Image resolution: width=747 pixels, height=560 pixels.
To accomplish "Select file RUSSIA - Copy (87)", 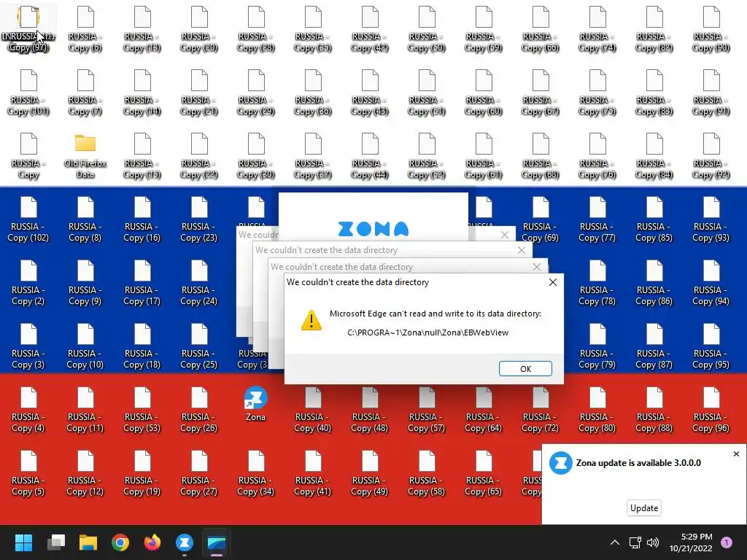I will [654, 346].
